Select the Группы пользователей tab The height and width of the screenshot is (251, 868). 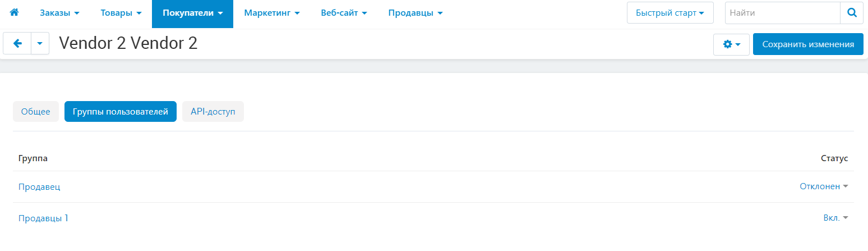pos(121,112)
